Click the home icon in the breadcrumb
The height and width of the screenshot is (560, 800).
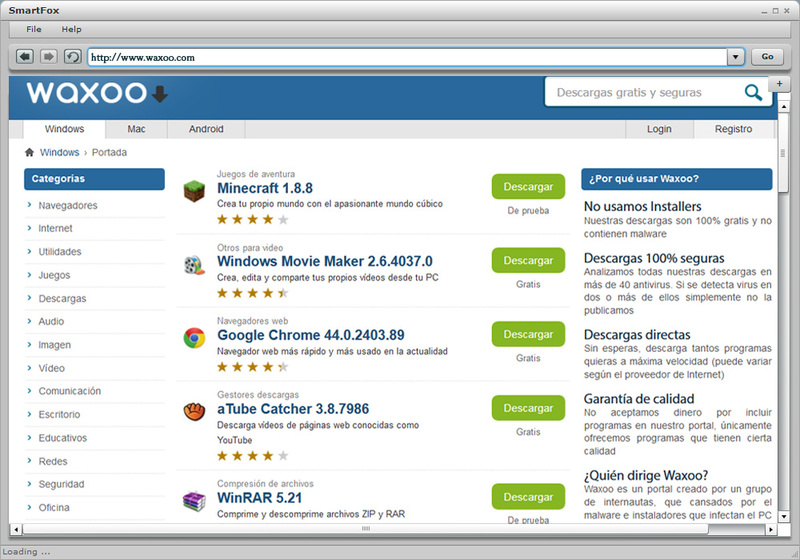click(30, 152)
